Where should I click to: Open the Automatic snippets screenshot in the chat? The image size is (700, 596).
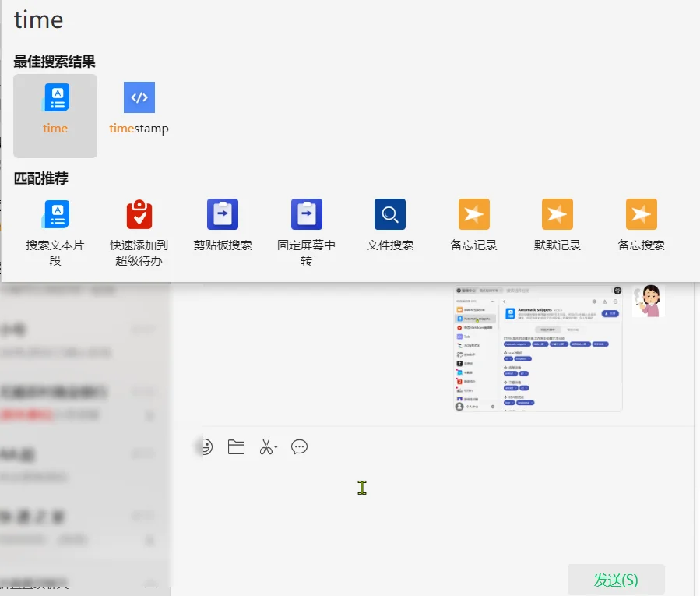537,348
